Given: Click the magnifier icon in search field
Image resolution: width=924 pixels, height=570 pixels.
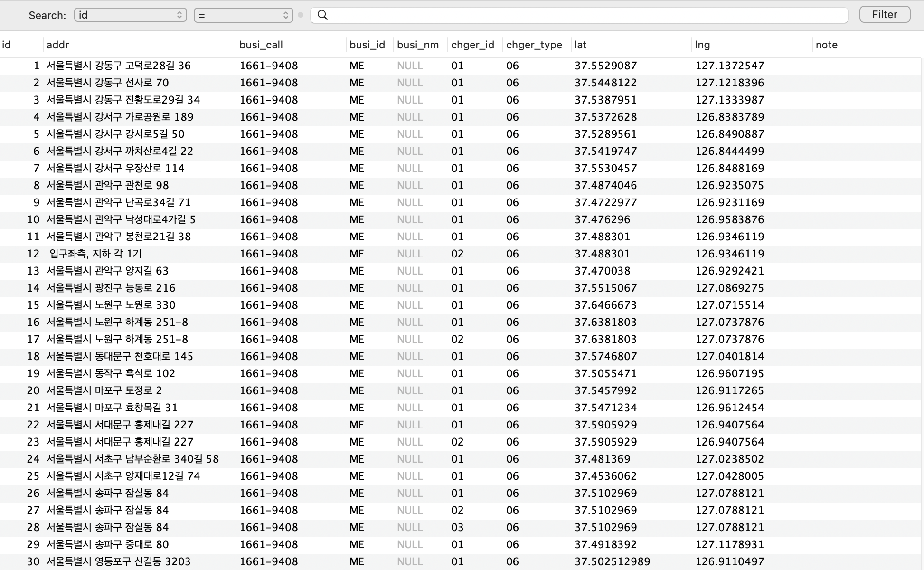Looking at the screenshot, I should coord(322,15).
